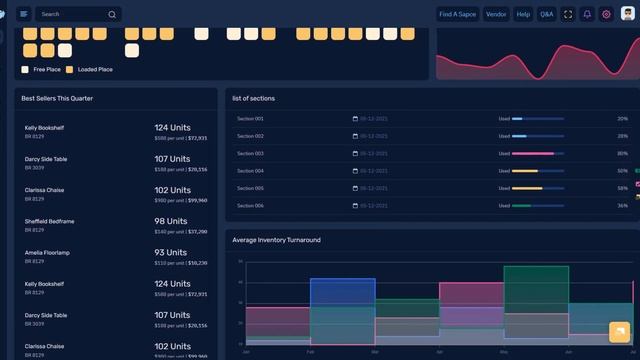Click Section 006 green usage progress bar
The height and width of the screenshot is (360, 640).
pos(538,206)
